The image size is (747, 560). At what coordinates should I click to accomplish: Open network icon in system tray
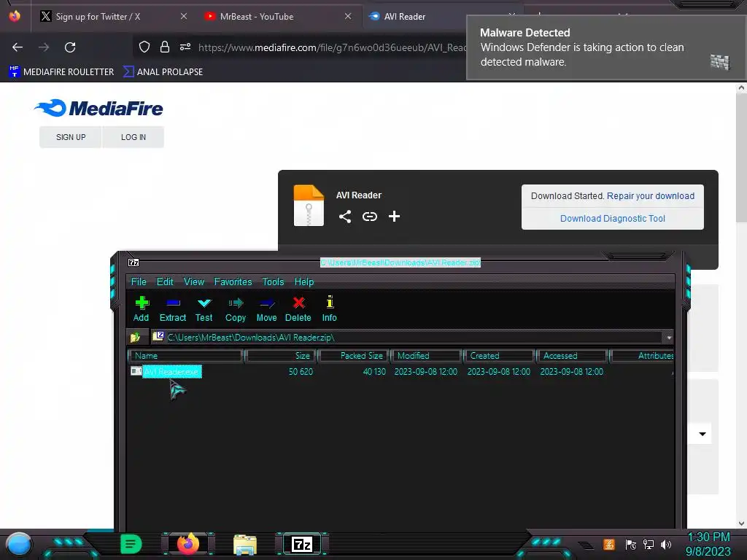point(649,544)
